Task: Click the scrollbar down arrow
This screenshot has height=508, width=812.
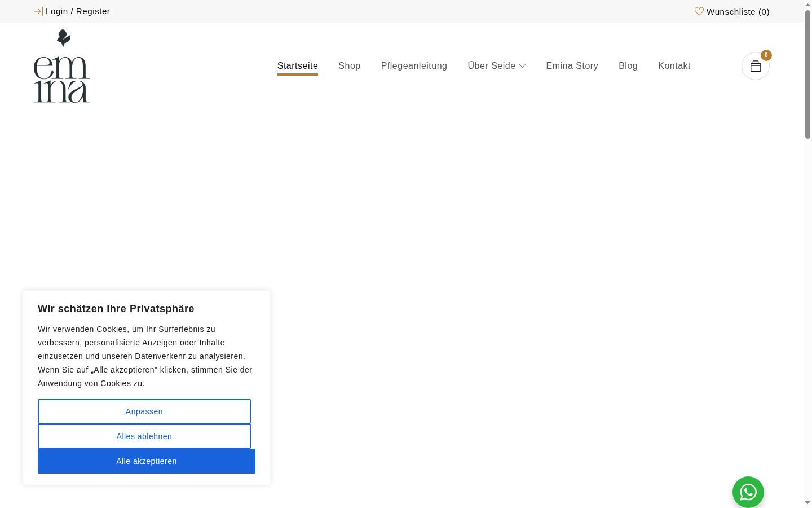Action: click(x=807, y=503)
